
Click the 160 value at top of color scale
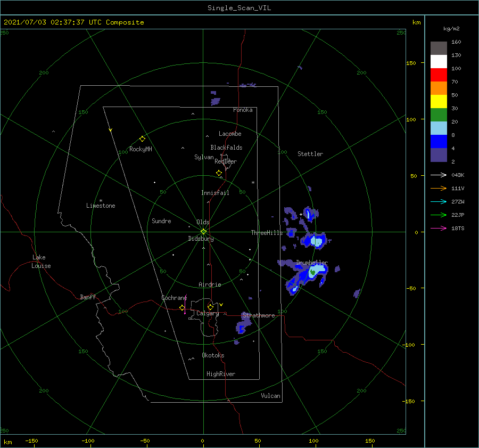(x=456, y=42)
